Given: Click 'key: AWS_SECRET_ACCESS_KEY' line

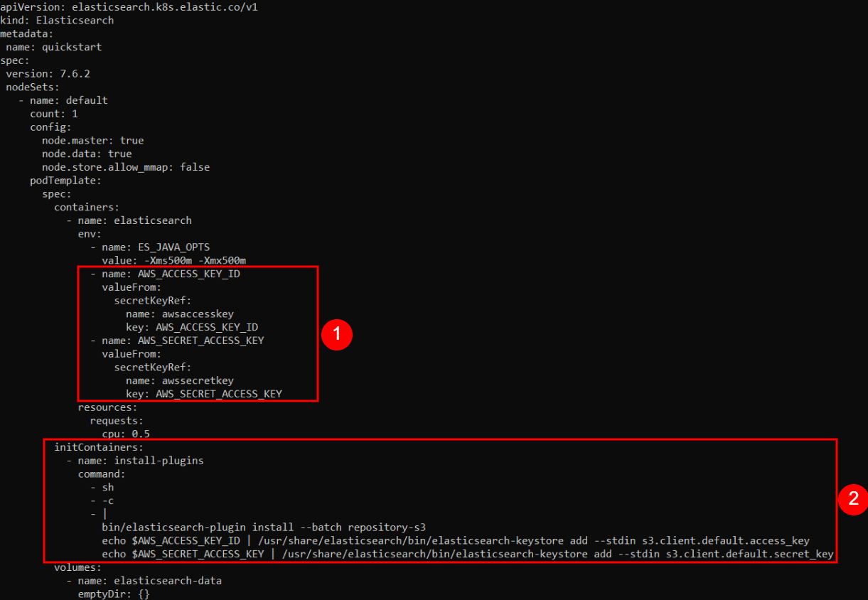Looking at the screenshot, I should click(204, 394).
